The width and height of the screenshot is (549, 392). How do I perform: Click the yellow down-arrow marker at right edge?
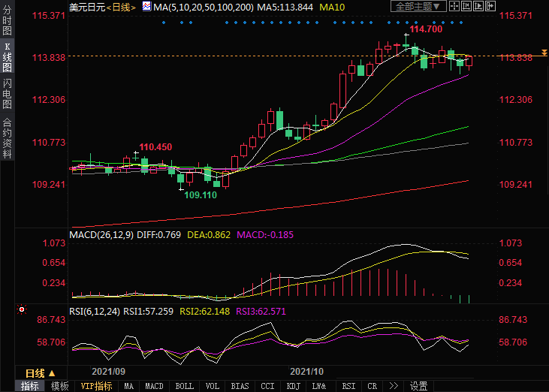(544, 56)
